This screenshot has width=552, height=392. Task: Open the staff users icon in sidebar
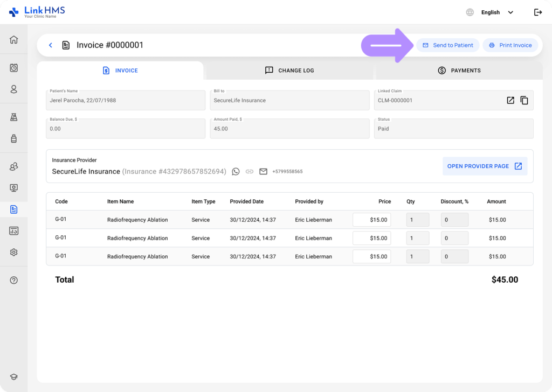tap(13, 166)
